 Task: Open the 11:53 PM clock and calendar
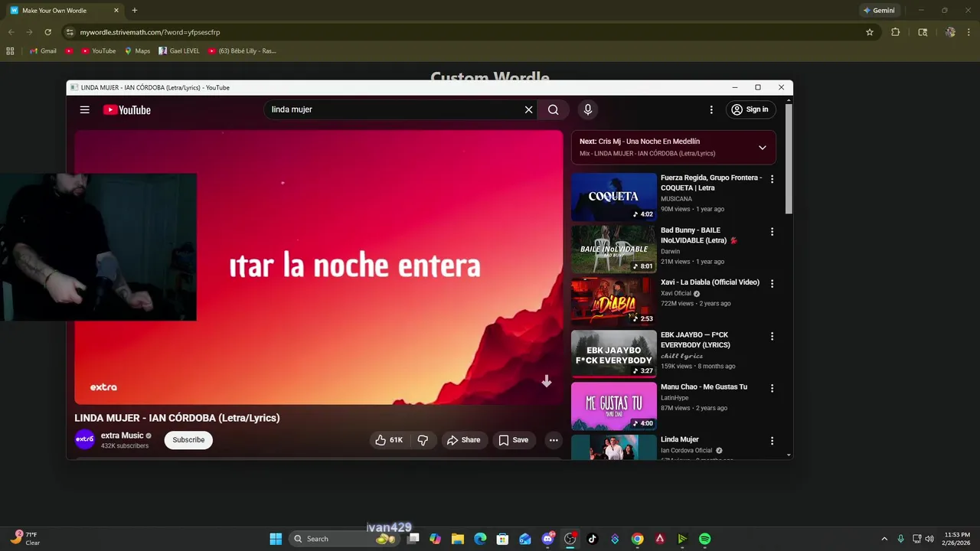[x=957, y=539]
